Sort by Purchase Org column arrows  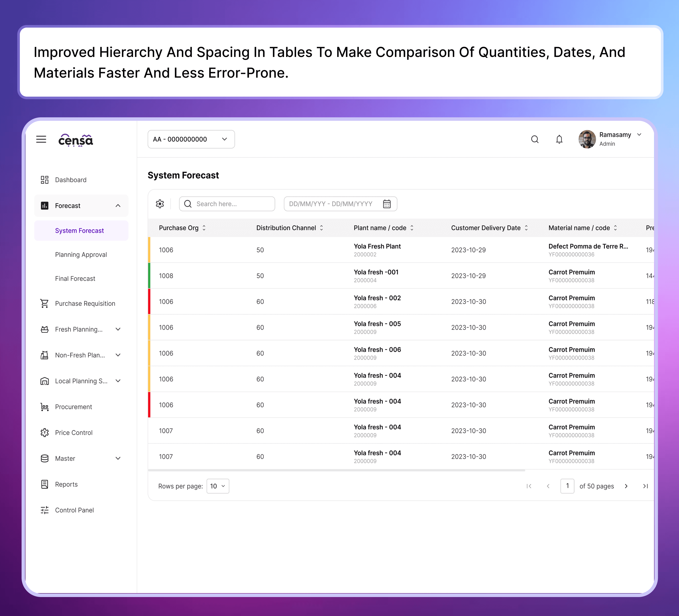pos(204,228)
